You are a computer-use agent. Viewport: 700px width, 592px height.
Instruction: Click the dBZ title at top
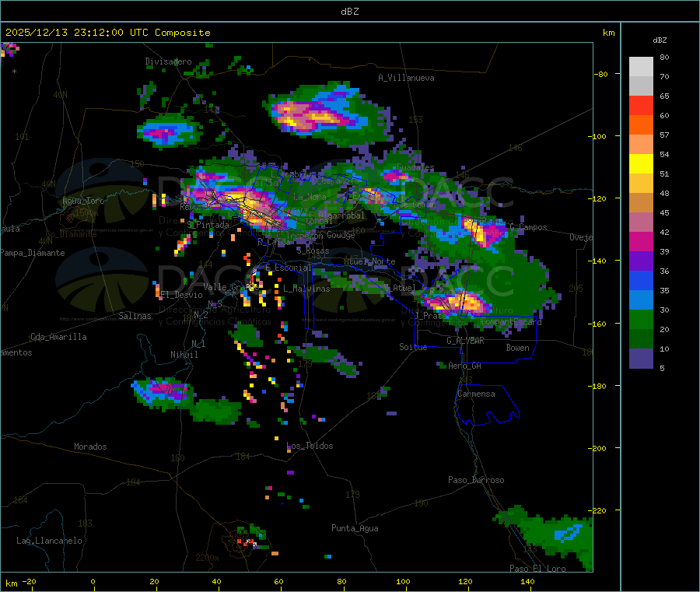tap(349, 11)
